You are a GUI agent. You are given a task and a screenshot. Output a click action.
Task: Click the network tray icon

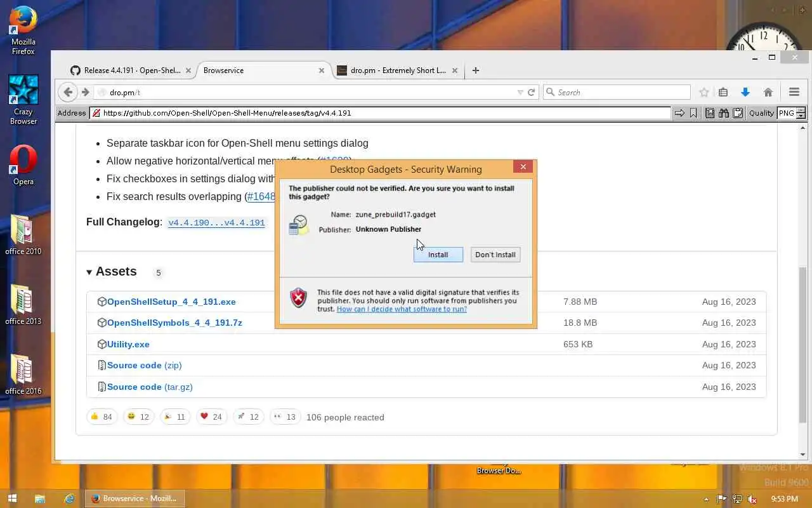pos(737,499)
